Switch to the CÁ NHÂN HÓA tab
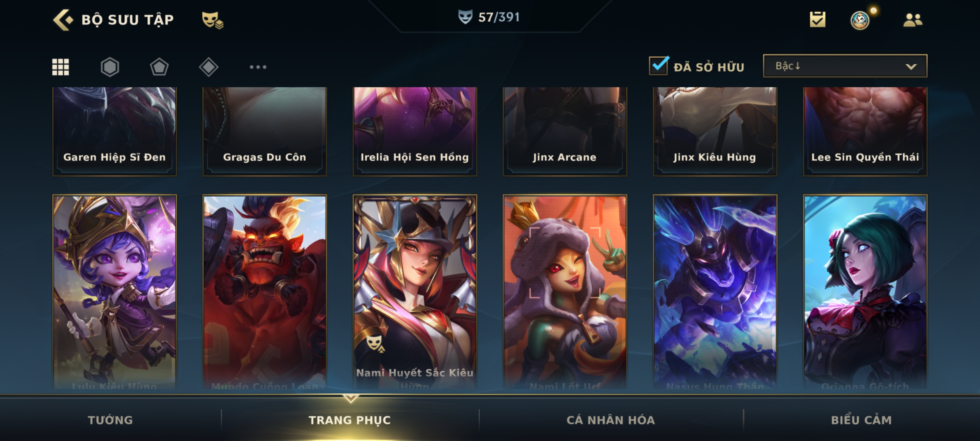This screenshot has width=980, height=441. click(x=611, y=420)
